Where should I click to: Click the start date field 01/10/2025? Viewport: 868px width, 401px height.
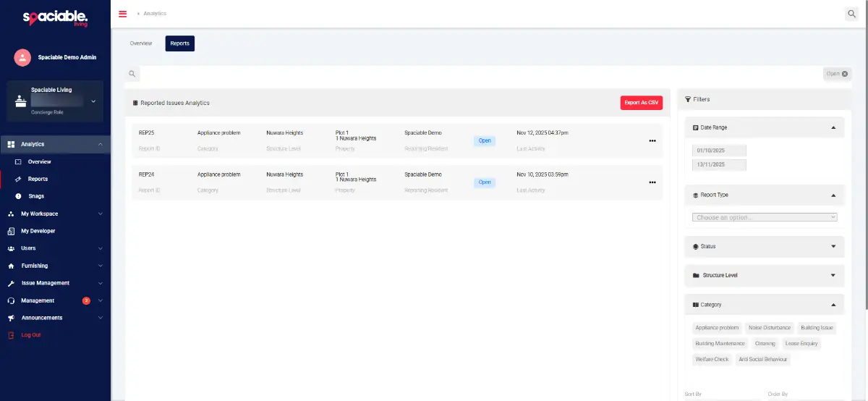point(719,150)
